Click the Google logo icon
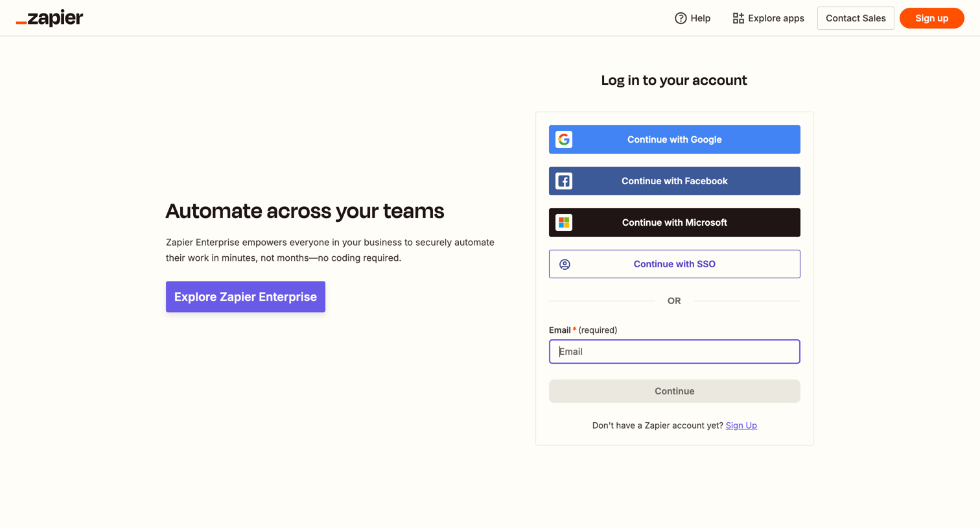 (564, 139)
